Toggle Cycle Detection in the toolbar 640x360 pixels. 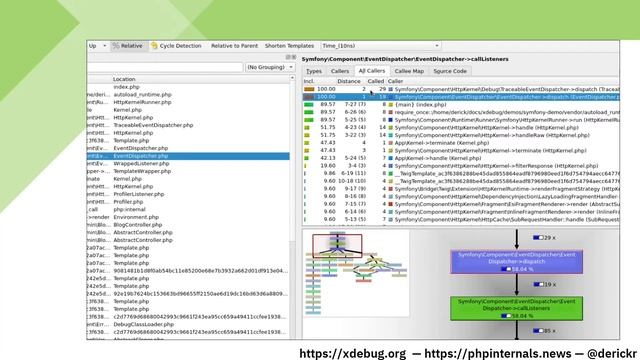click(176, 46)
